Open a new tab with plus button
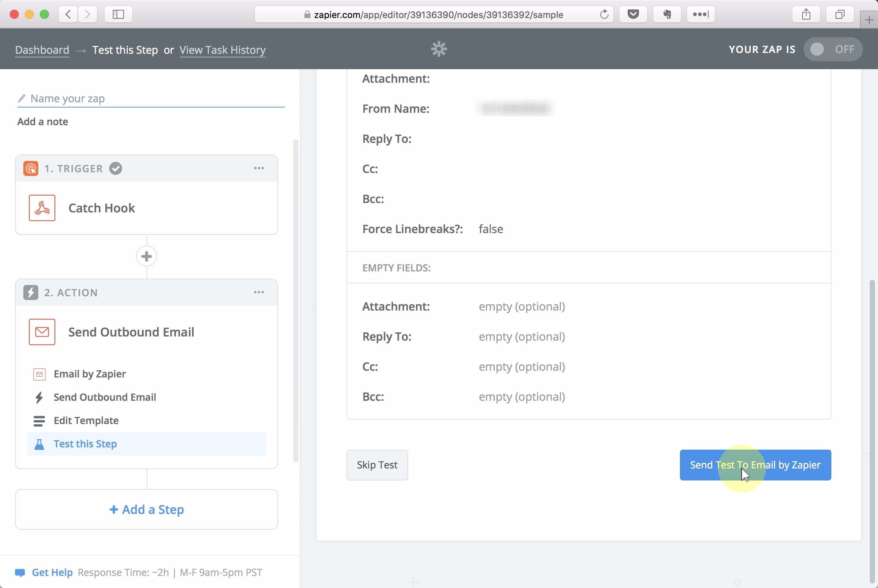This screenshot has width=878, height=588. point(869,20)
